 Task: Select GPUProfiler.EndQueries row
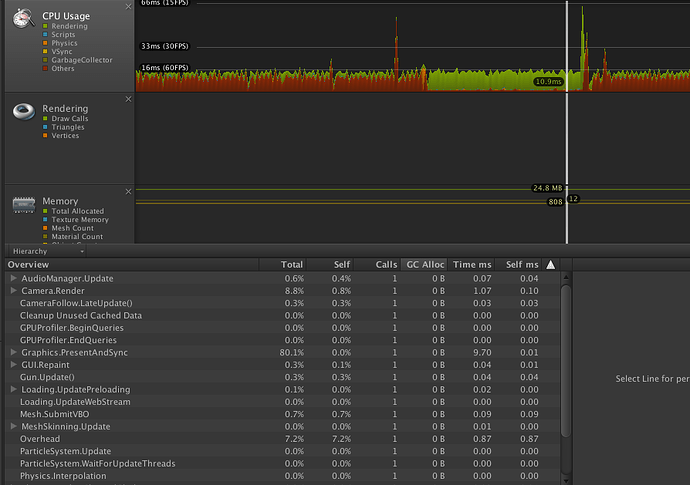[283, 340]
